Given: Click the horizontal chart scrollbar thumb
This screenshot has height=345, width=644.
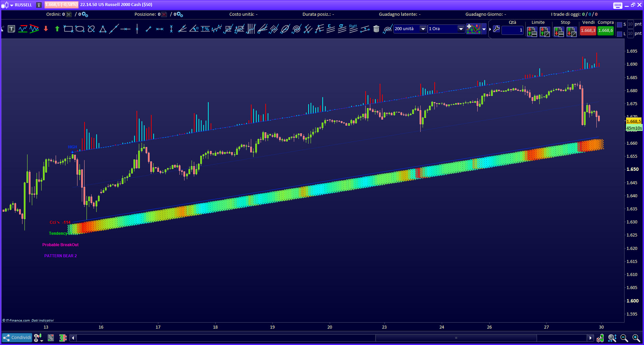Looking at the screenshot, I should (456, 338).
